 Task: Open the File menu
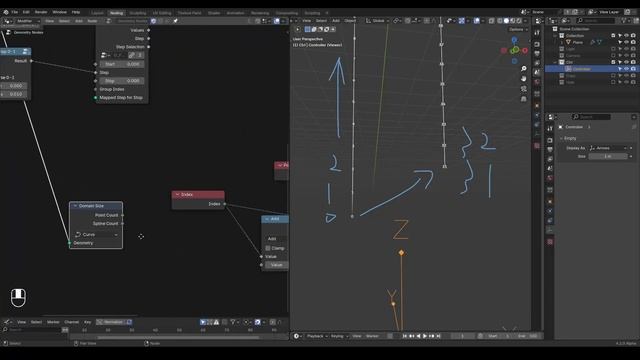tap(15, 12)
